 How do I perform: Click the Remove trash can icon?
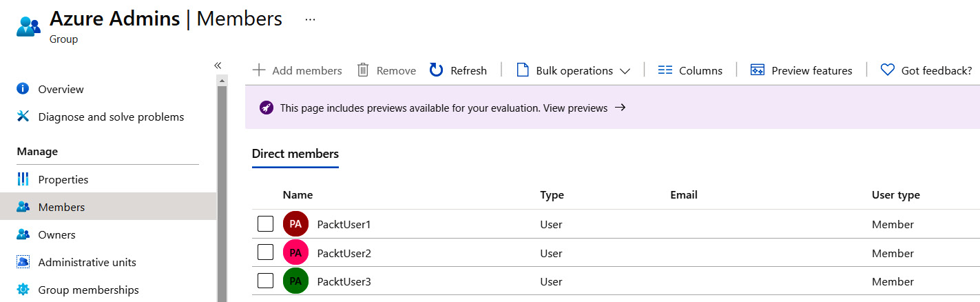coord(363,70)
